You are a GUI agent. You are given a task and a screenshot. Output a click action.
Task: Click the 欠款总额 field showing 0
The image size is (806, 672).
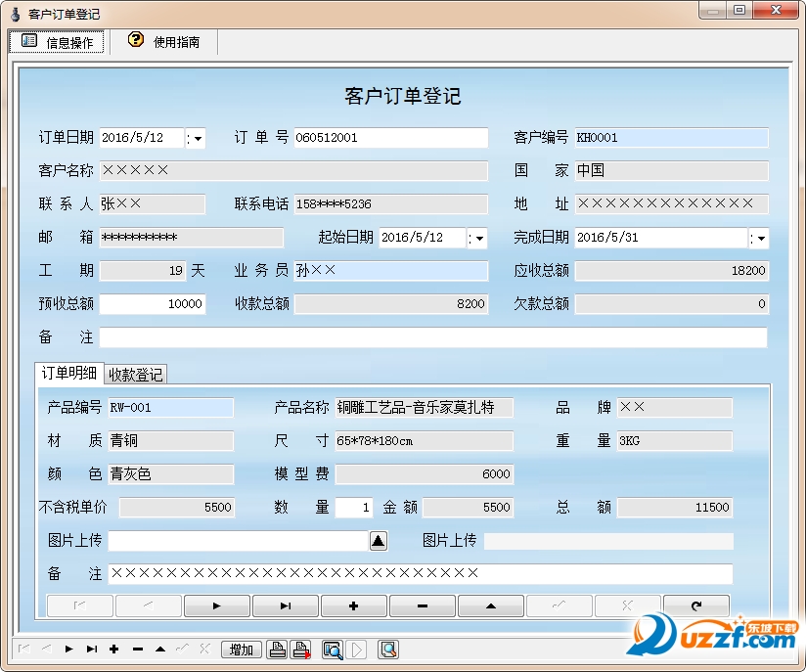click(671, 304)
